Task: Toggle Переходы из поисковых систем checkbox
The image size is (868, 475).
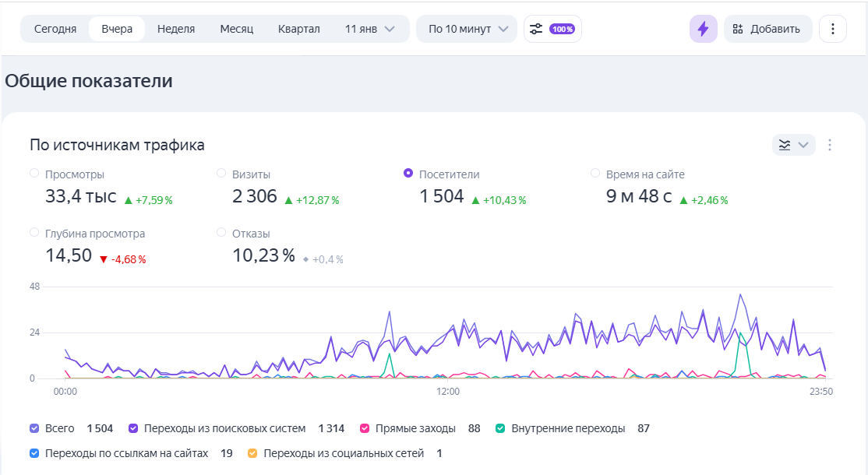Action: click(x=133, y=428)
